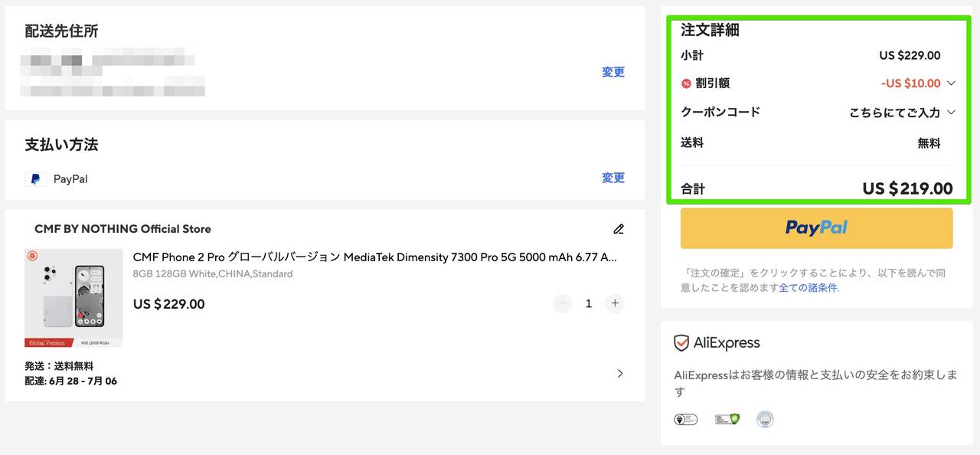The image size is (980, 455).
Task: Click the total amount US $219.00
Action: pyautogui.click(x=907, y=188)
